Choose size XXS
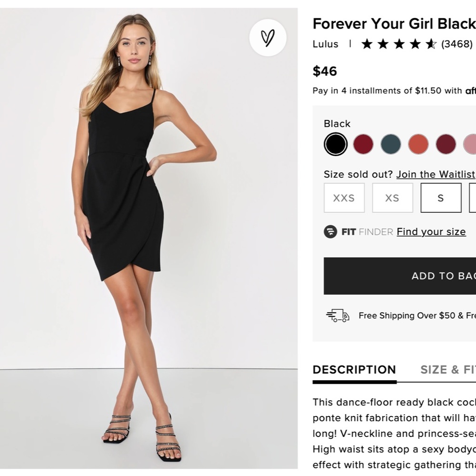The width and height of the screenshot is (476, 476). pyautogui.click(x=344, y=198)
